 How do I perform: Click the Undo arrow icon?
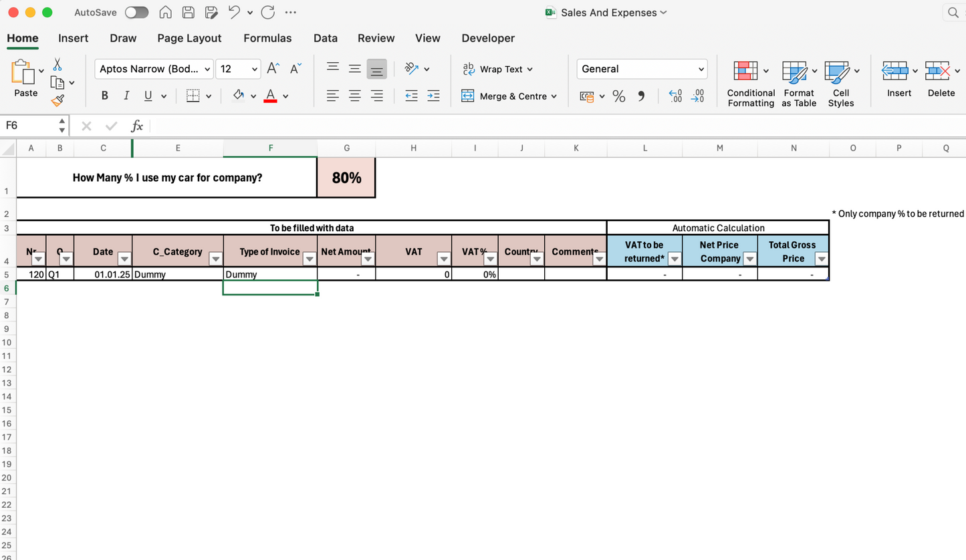tap(233, 13)
